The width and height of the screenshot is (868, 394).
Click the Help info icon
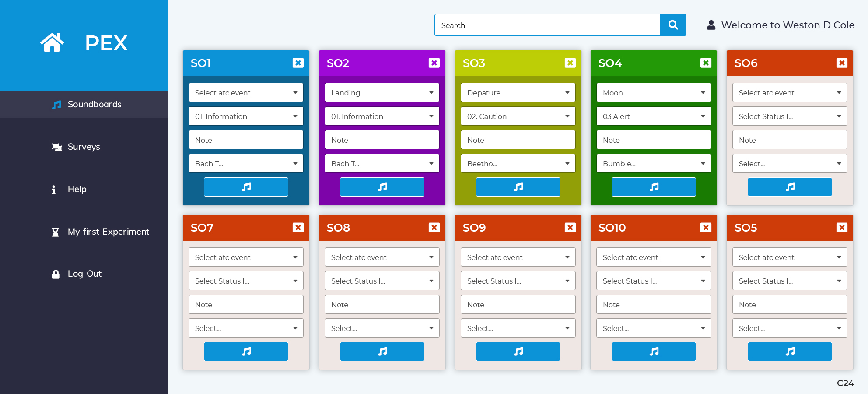[54, 189]
